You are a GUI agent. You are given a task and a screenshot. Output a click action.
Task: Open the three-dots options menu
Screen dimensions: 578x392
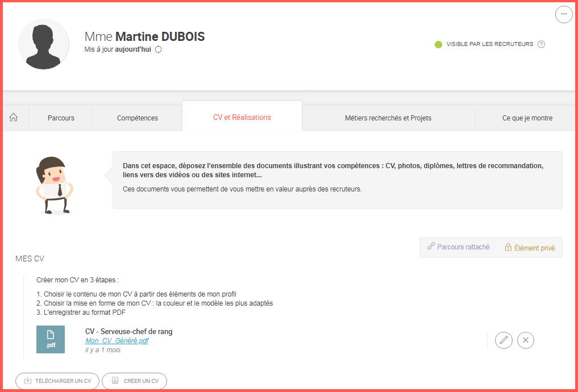[564, 14]
